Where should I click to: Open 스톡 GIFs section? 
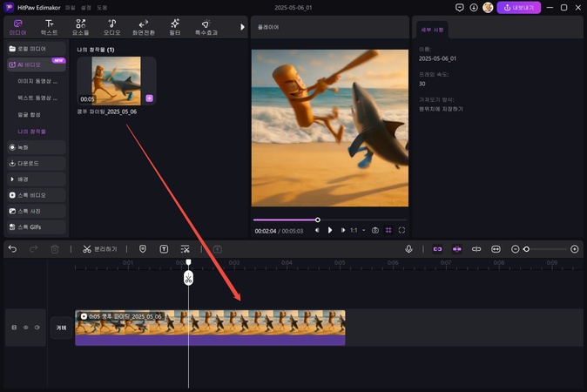(37, 226)
